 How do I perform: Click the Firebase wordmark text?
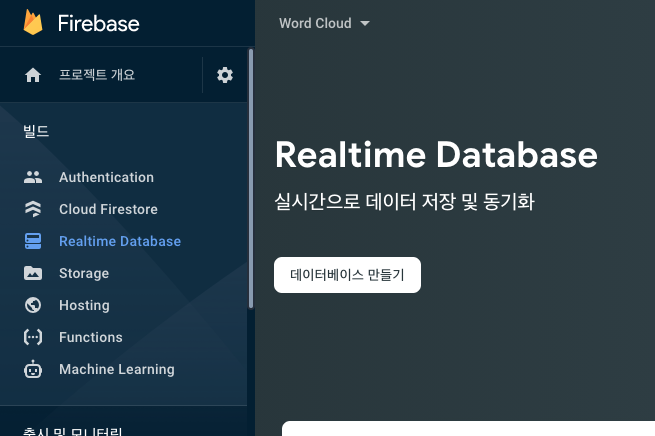coord(99,23)
